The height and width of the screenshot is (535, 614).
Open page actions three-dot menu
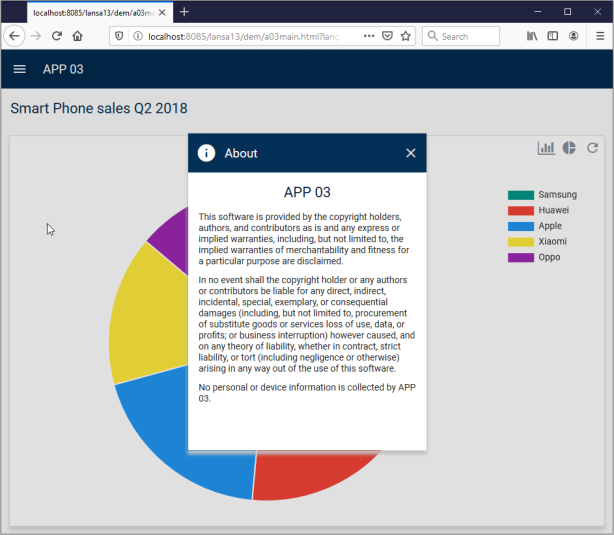[x=369, y=35]
